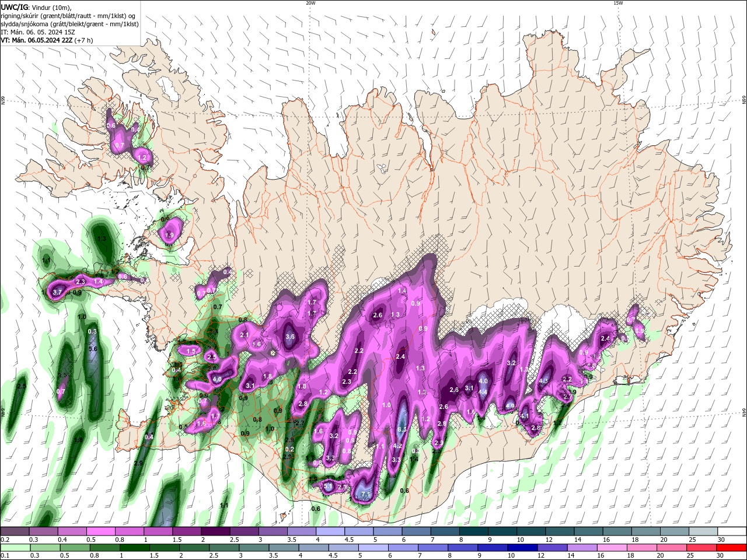
Task: Click the 'IT: Mán. 06. 05. 2024 15Z' line
Action: (x=37, y=32)
